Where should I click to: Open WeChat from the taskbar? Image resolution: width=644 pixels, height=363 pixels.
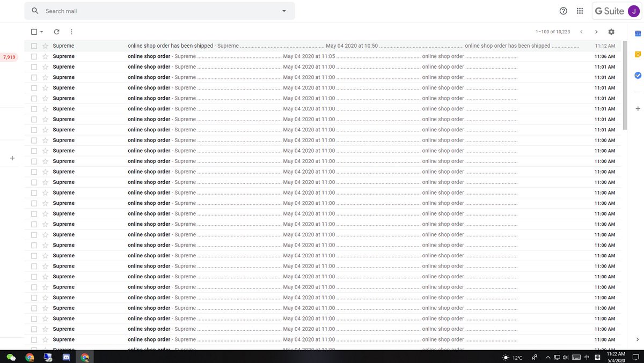(11, 357)
